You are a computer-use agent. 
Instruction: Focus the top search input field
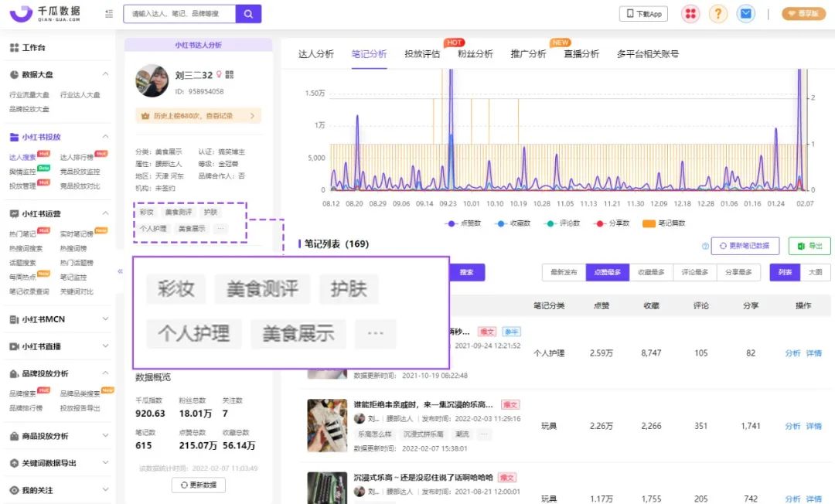179,14
